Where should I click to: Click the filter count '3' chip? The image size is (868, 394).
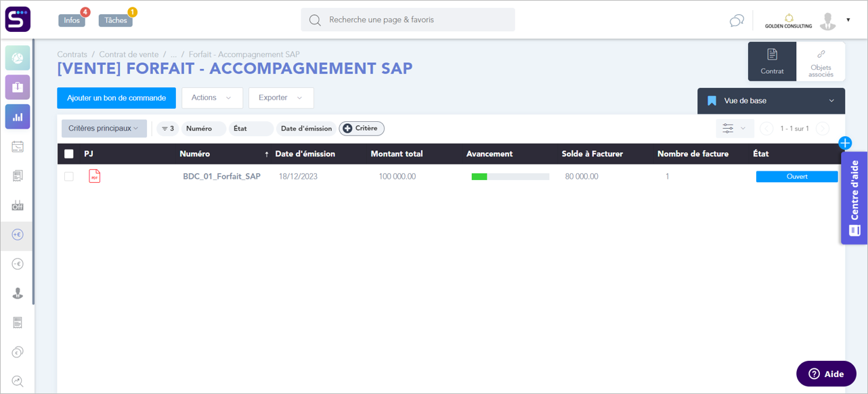[x=167, y=129]
